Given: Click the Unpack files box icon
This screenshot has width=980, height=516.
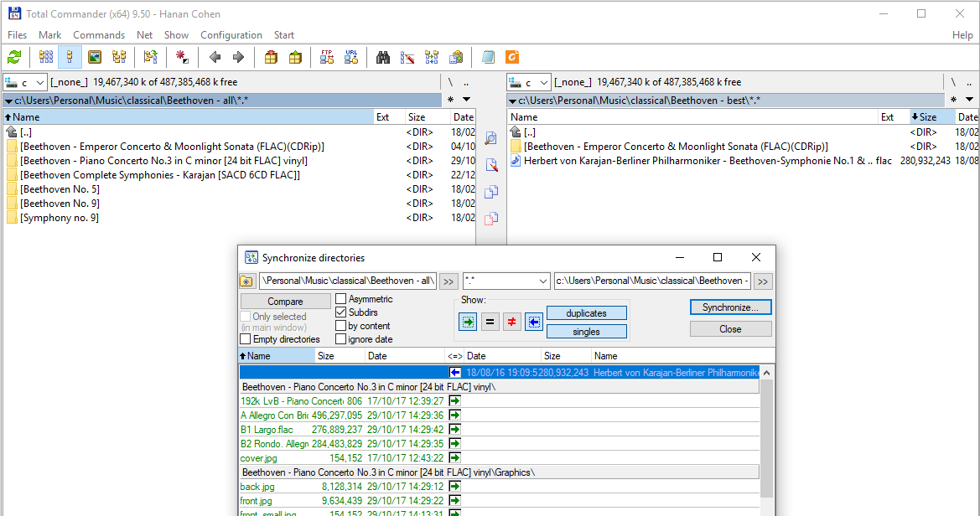Looking at the screenshot, I should (x=295, y=58).
